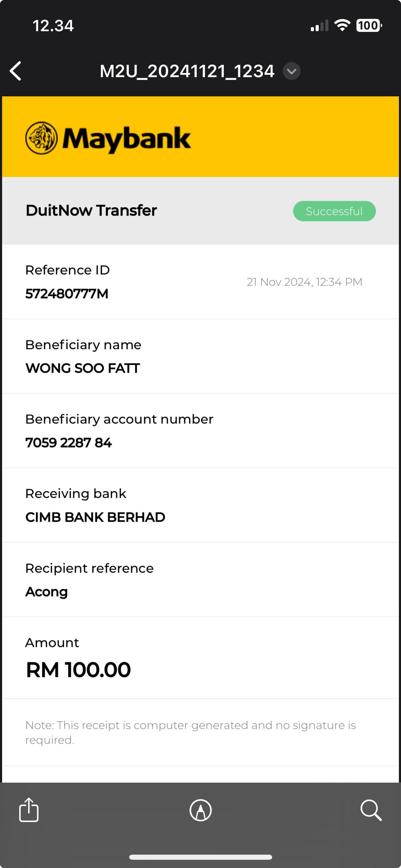Tap the Maybank tiger logo

pyautogui.click(x=41, y=138)
